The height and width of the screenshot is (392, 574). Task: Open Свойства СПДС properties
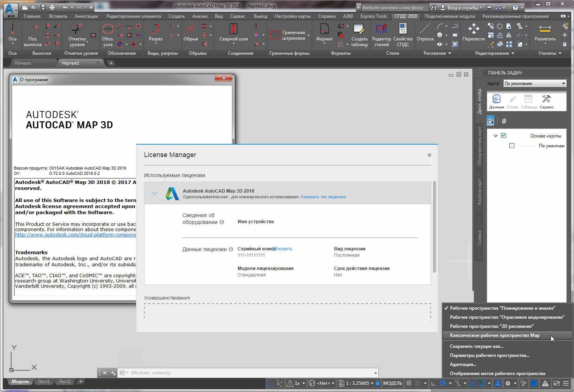coord(403,35)
